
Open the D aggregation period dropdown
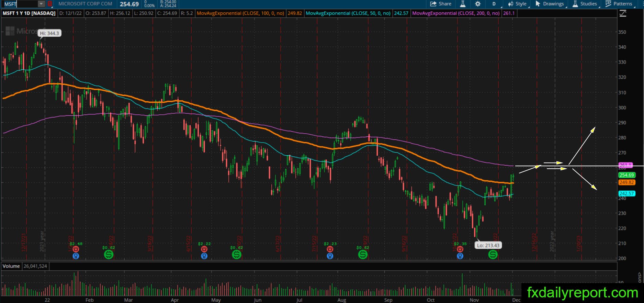(495, 4)
